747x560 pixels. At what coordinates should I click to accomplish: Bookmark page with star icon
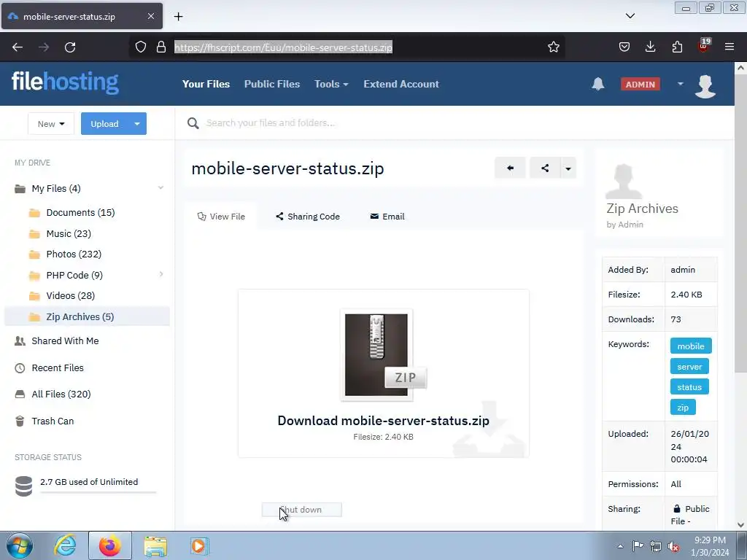[553, 47]
